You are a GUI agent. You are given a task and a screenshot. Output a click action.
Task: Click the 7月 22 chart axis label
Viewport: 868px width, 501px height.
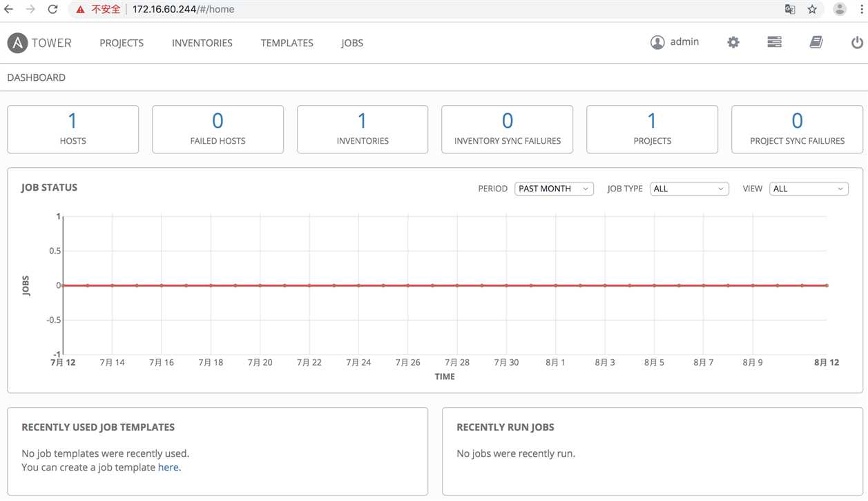tap(309, 363)
